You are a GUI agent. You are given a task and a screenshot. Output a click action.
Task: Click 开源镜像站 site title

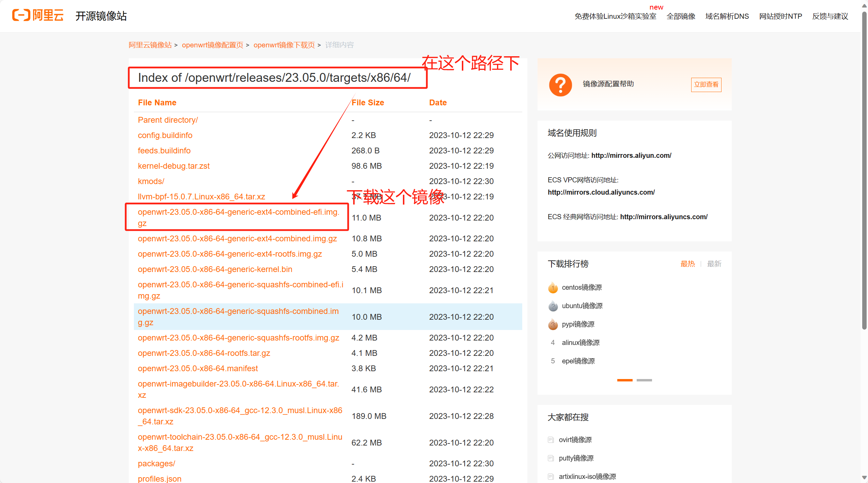pos(101,16)
